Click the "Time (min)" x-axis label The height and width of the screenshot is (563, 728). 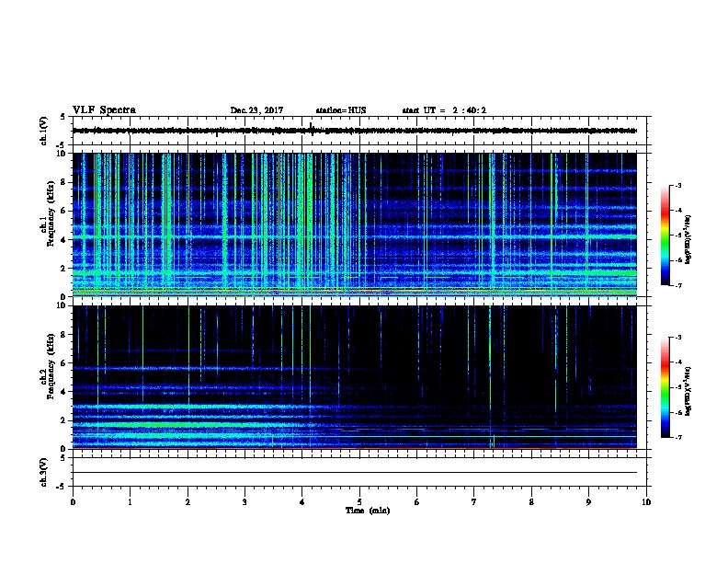(x=368, y=511)
